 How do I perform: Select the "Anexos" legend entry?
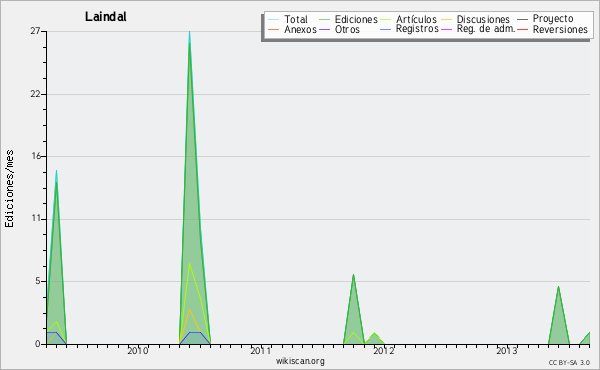[x=300, y=29]
